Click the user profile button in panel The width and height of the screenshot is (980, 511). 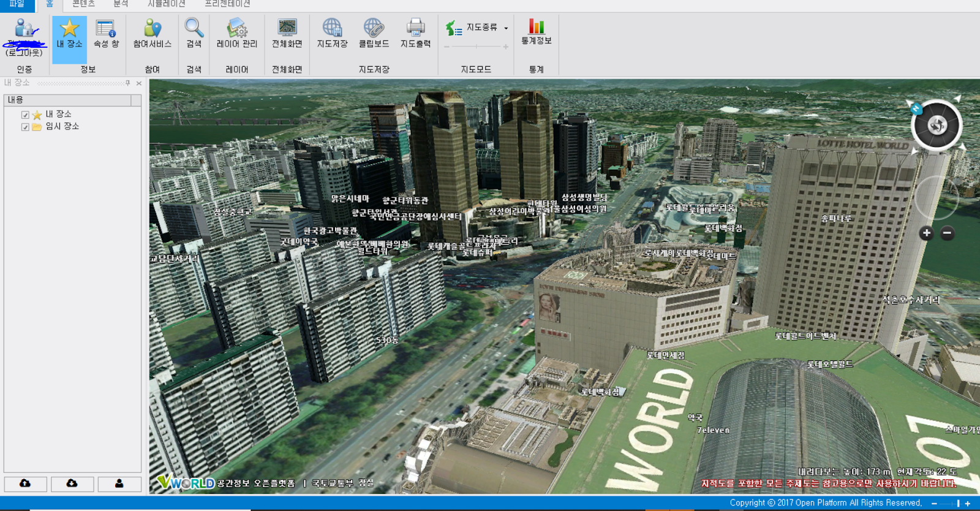coord(119,483)
